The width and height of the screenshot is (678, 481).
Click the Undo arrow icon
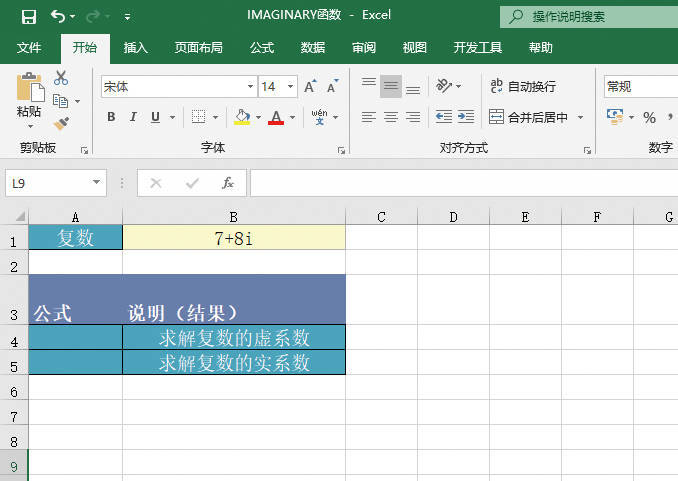(x=58, y=16)
